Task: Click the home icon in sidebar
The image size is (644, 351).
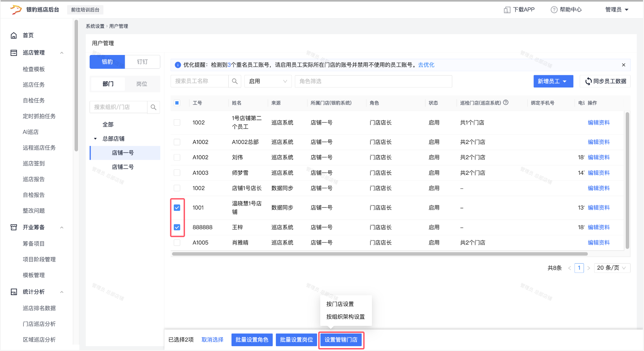Action: (x=13, y=35)
